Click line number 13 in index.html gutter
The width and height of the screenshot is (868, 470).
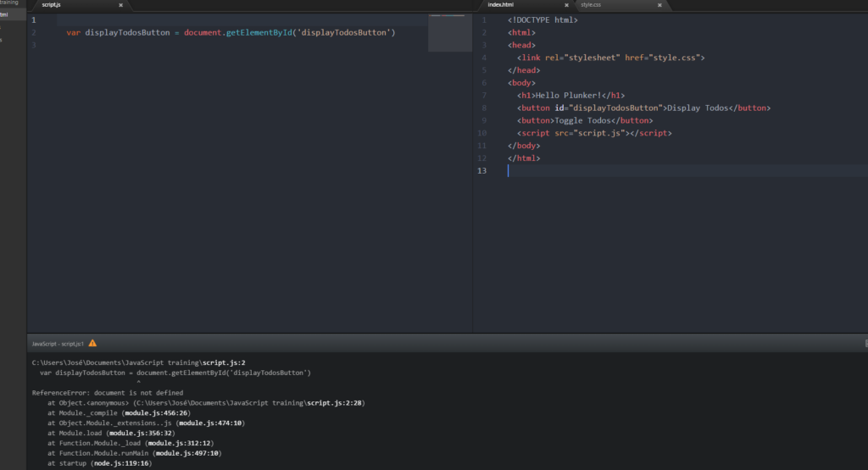coord(482,171)
